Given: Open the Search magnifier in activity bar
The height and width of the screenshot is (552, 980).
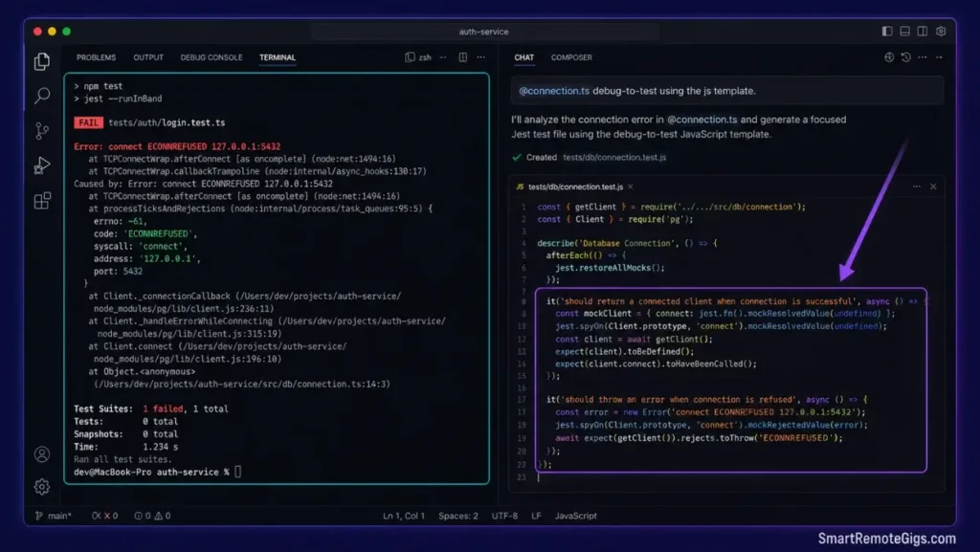Looking at the screenshot, I should point(42,95).
